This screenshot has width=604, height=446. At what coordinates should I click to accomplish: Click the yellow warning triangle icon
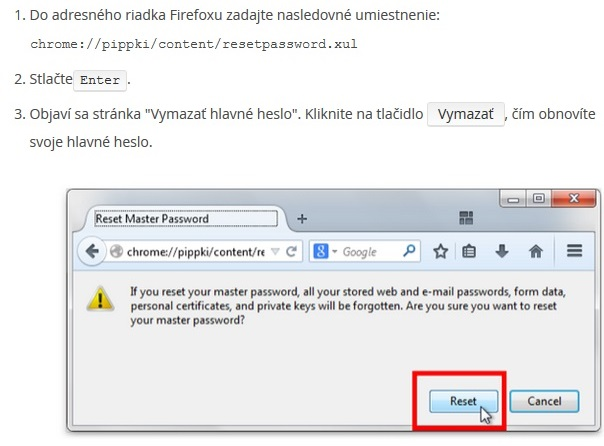98,299
